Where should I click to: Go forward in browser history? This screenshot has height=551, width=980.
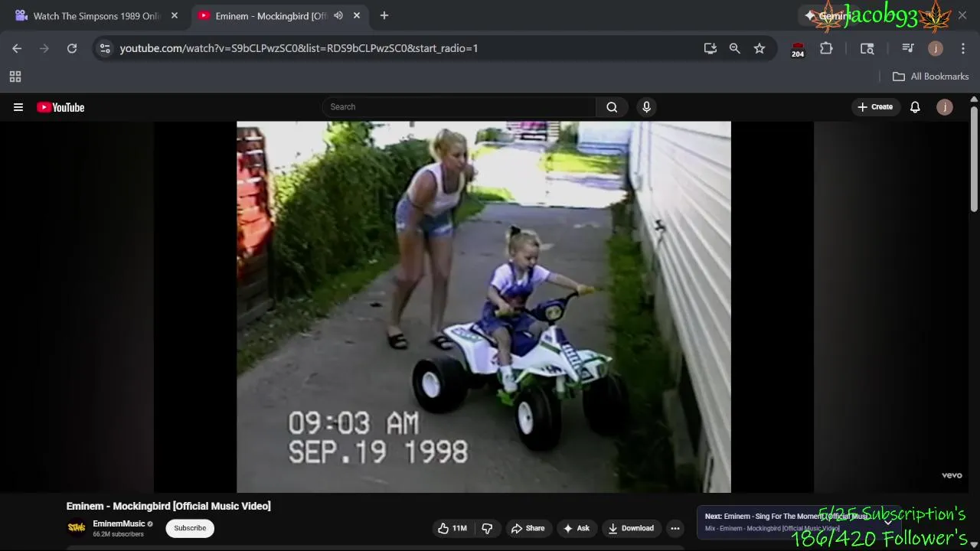point(44,48)
